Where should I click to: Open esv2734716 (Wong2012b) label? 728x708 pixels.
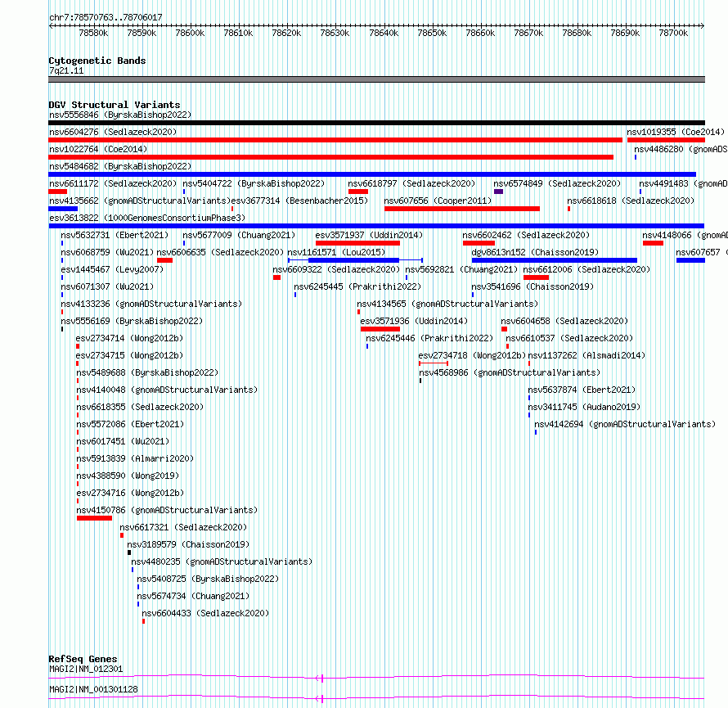(130, 493)
